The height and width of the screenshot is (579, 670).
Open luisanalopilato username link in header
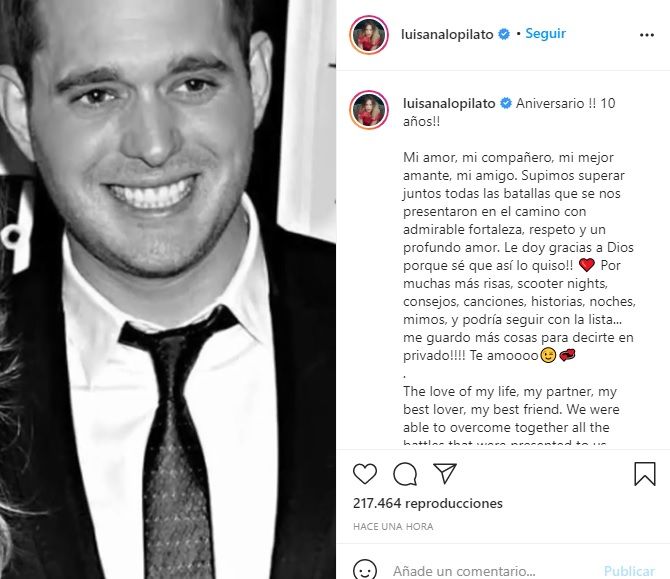pos(447,34)
